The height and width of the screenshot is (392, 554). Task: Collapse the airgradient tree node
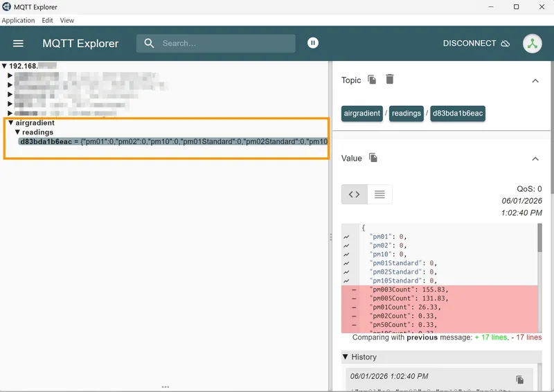[11, 123]
